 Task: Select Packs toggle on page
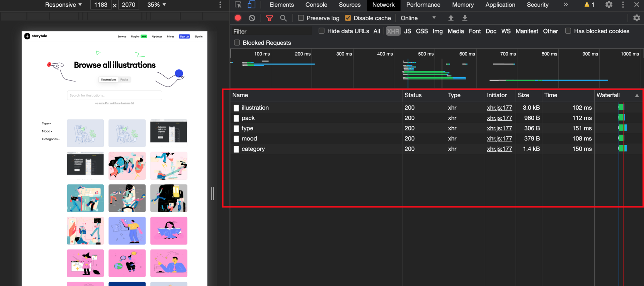[x=124, y=79]
